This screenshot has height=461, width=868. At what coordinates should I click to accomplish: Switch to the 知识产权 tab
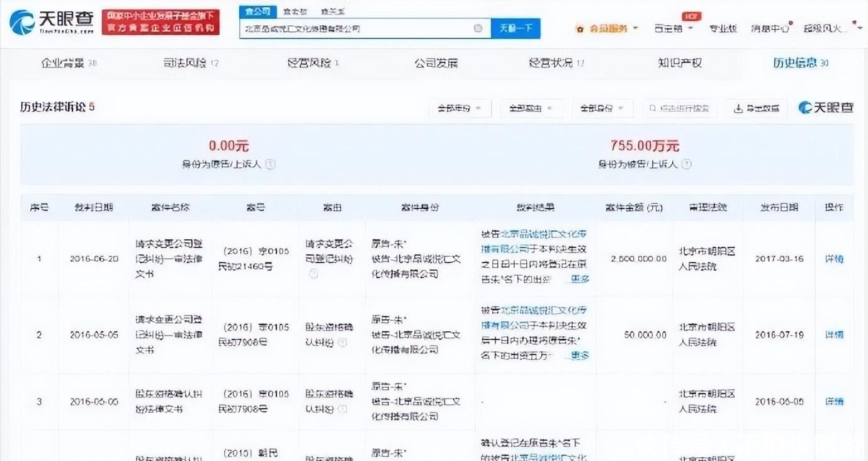coord(680,63)
